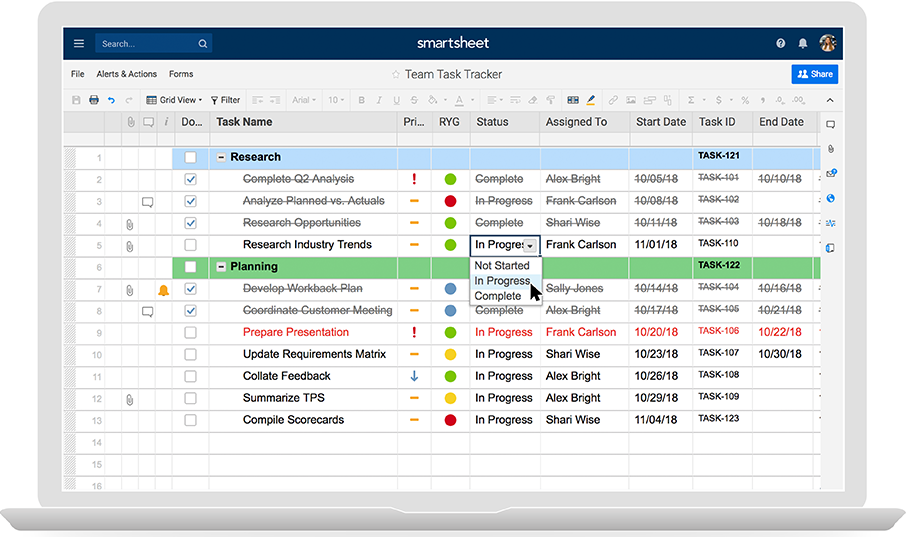
Task: Toggle Strikethrough formatting
Action: (414, 100)
